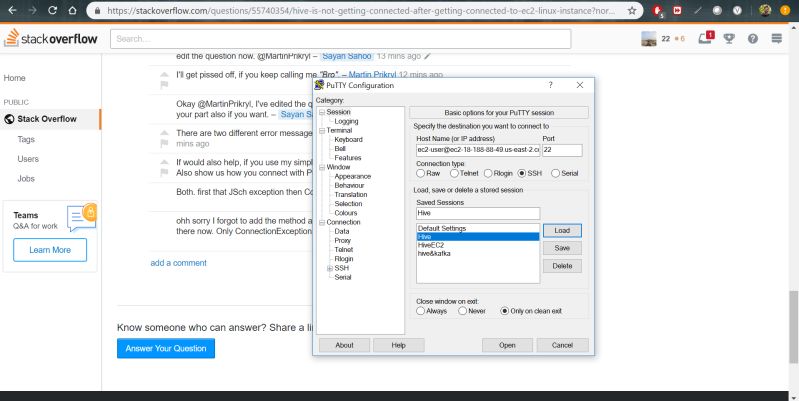Select Proxy in the category tree
This screenshot has height=401, width=799.
click(x=343, y=240)
